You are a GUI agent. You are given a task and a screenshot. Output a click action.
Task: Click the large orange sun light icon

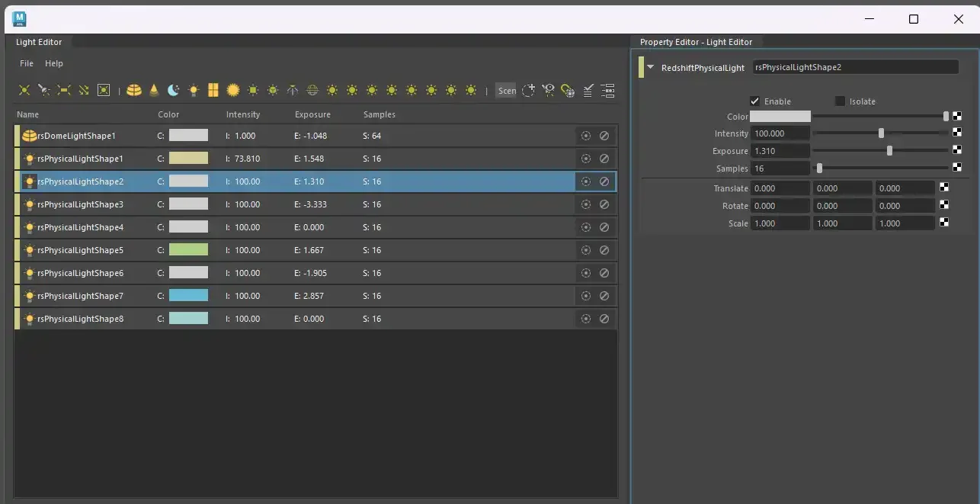[x=233, y=90]
